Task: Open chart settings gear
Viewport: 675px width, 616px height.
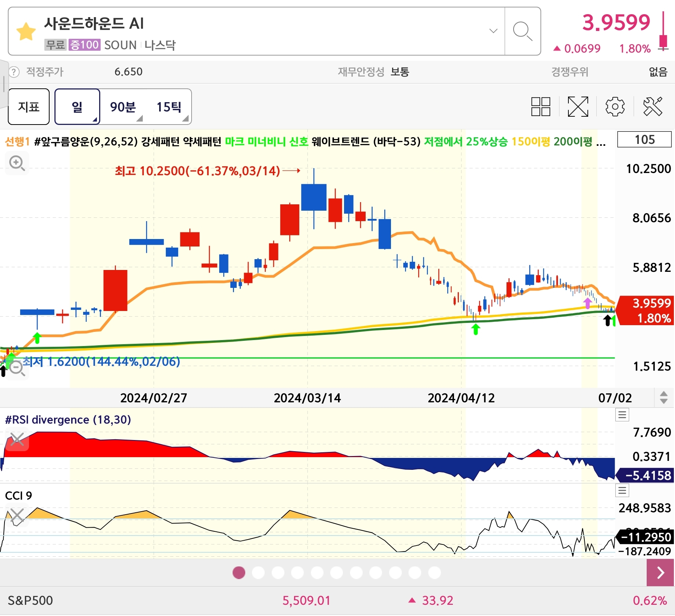Action: tap(615, 107)
